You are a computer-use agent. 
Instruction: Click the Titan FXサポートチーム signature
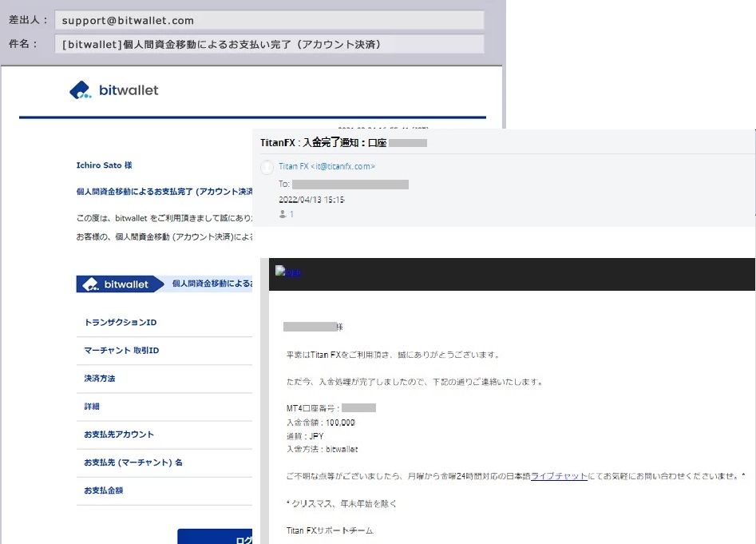(x=330, y=530)
